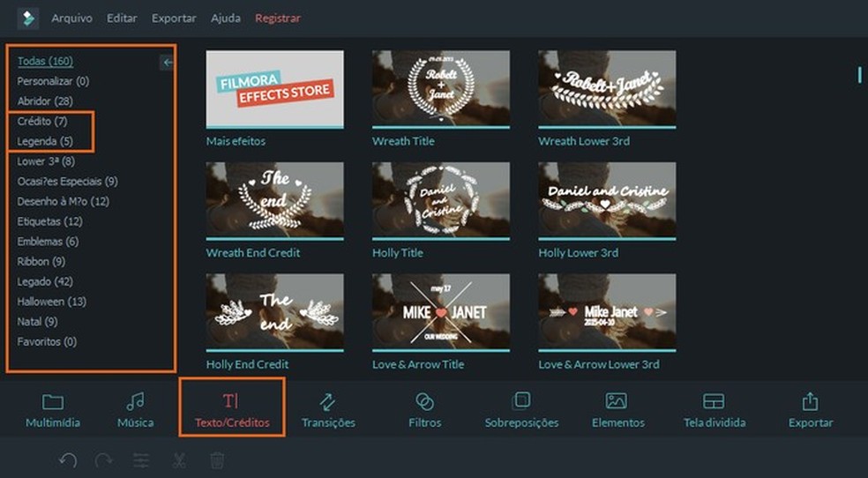Viewport: 868px width, 478px height.
Task: Open the Sobreposições squares icon
Action: point(521,400)
